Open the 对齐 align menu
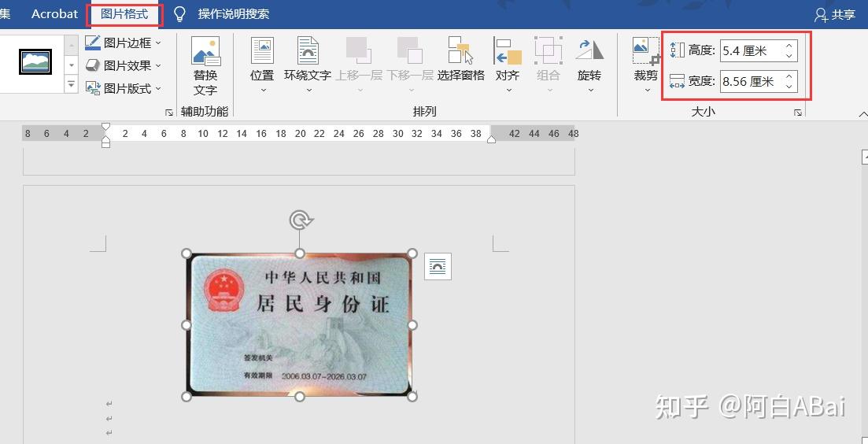 point(508,65)
